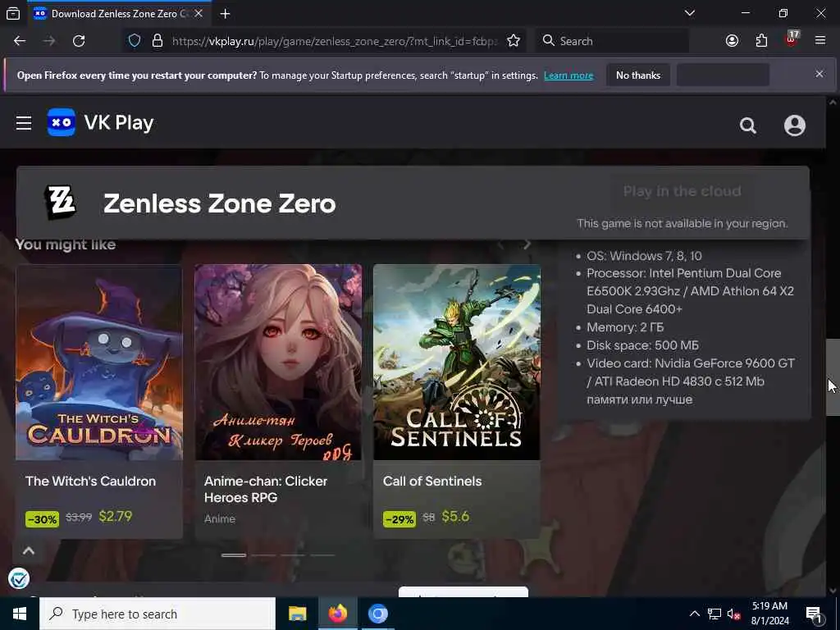Click the page vertical scrollbar thumb

coord(833,377)
